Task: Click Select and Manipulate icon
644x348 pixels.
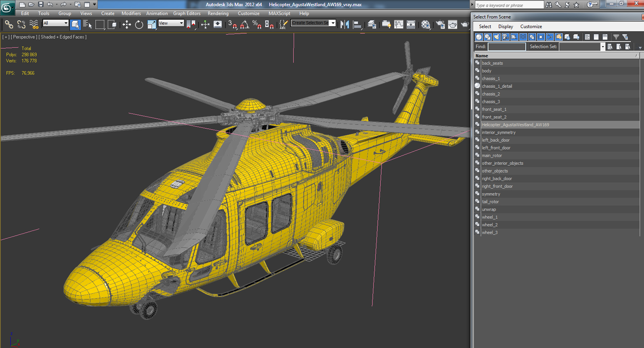Action: point(205,24)
